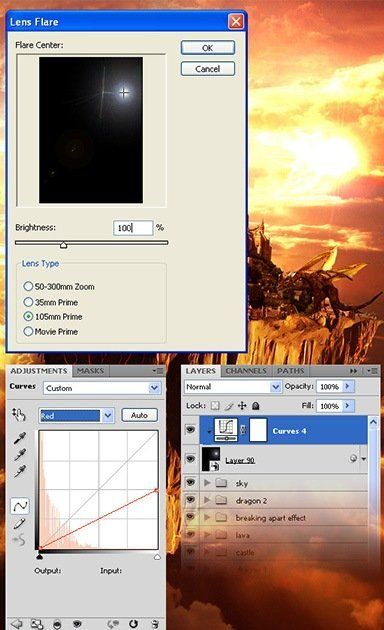Hide the Curves 4 layer
This screenshot has width=384, height=630.
point(190,430)
